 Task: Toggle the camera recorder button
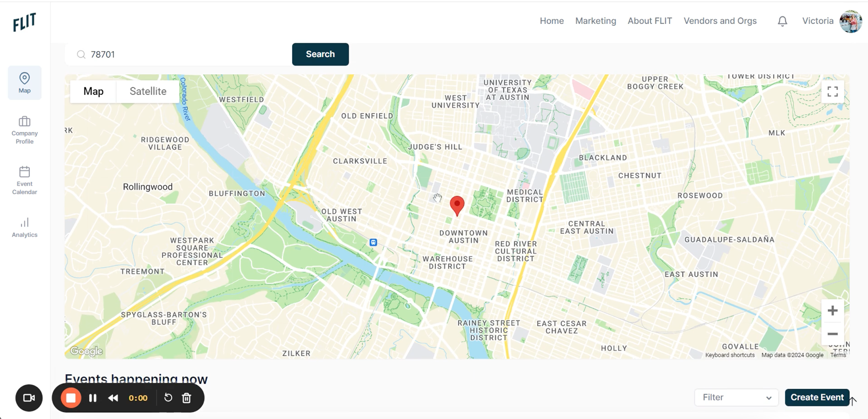pos(29,398)
